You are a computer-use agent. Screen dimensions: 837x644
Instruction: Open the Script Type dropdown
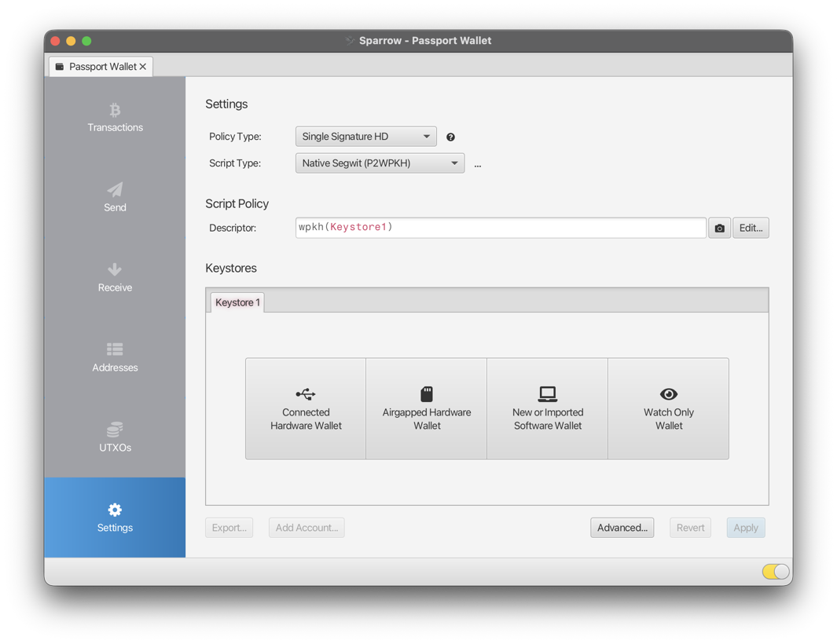[380, 163]
